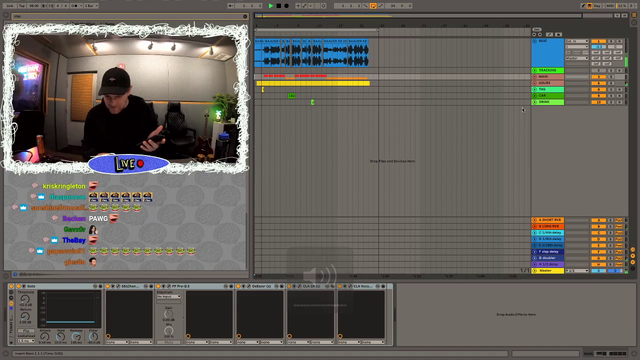Jump to next locator arrow

tap(540, 35)
